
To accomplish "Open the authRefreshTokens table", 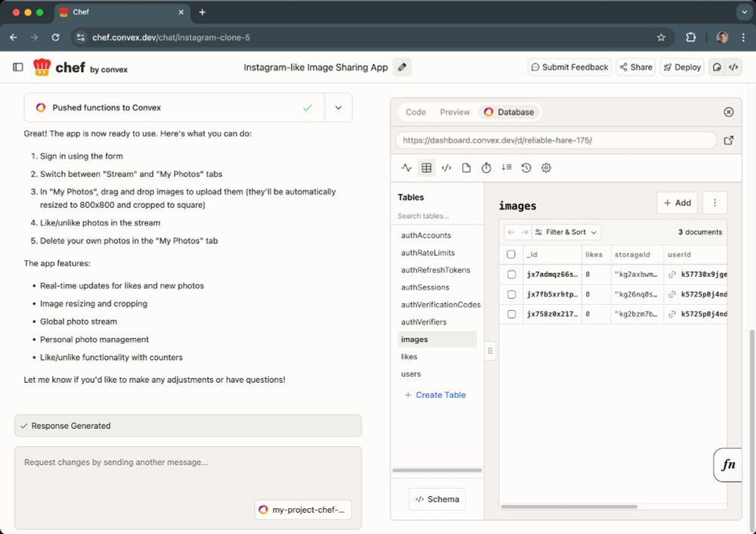I will tap(435, 270).
